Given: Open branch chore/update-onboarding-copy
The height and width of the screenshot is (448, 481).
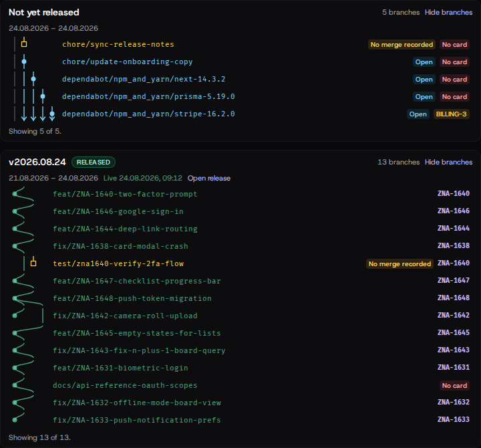Looking at the screenshot, I should pos(128,62).
